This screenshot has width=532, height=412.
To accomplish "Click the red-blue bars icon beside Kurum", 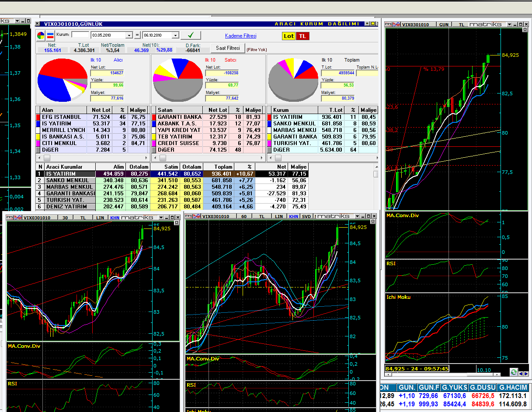I will coord(50,35).
